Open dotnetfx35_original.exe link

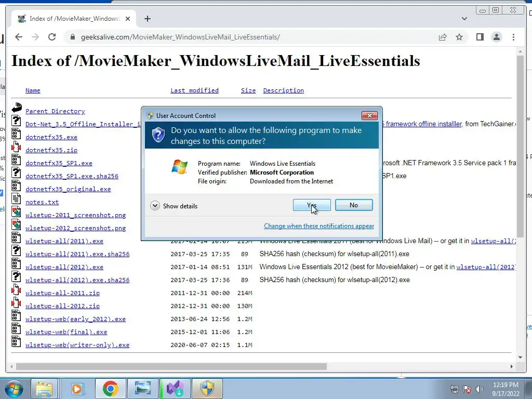(x=68, y=189)
